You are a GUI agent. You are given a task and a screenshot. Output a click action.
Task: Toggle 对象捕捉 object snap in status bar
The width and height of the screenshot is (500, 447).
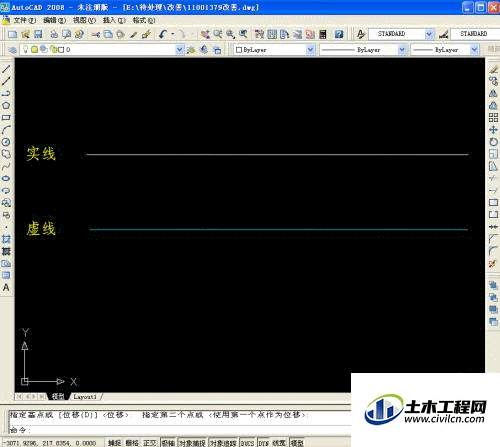192,443
